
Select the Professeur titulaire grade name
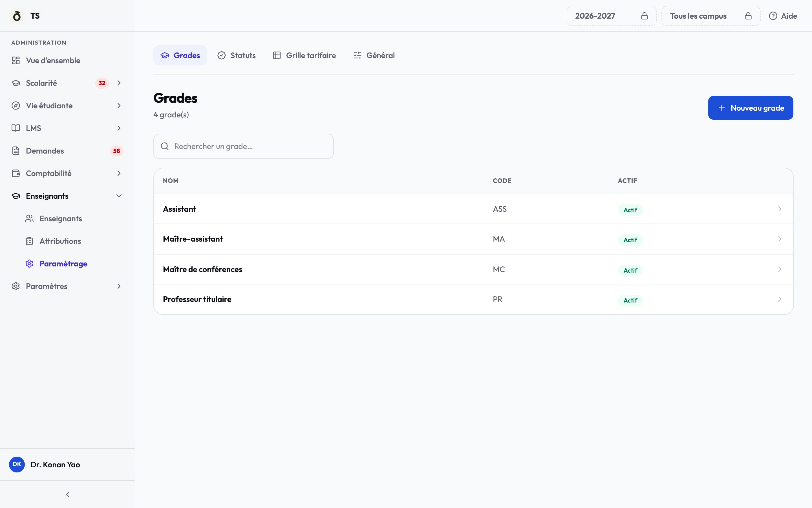pos(197,299)
